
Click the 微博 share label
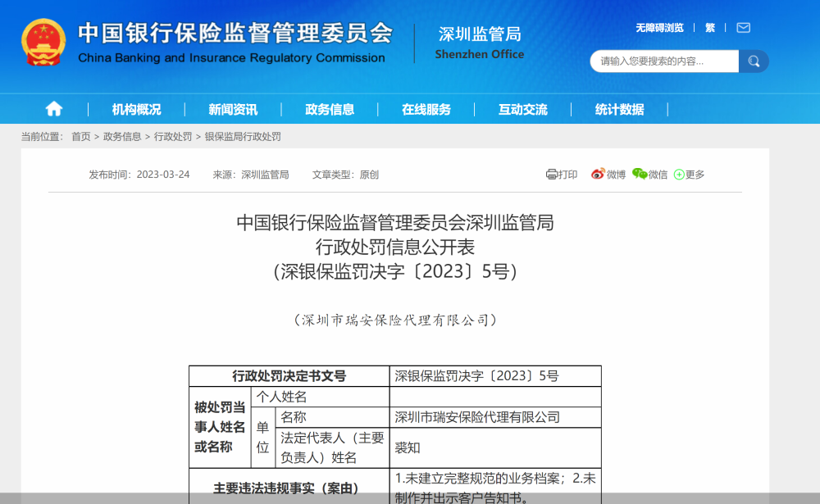point(616,175)
